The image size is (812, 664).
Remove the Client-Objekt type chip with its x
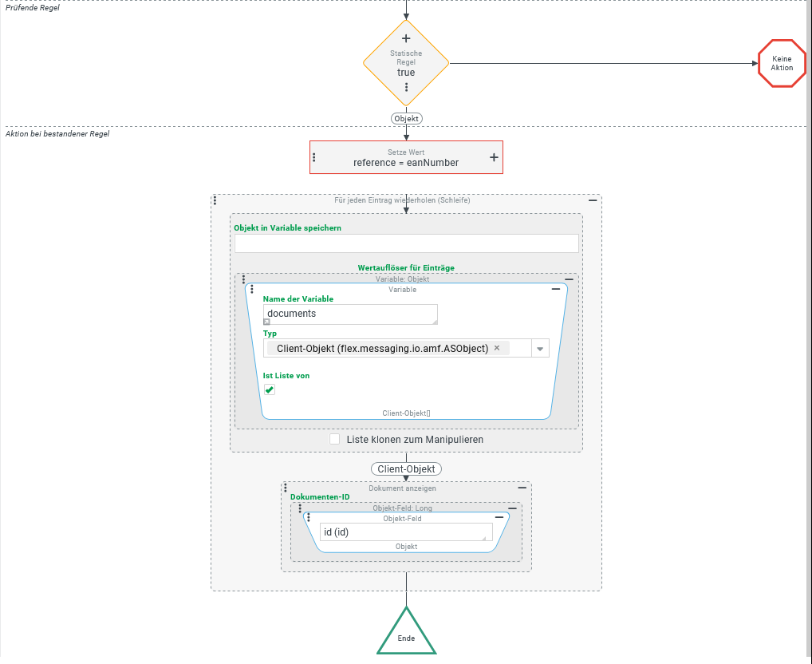click(x=497, y=348)
